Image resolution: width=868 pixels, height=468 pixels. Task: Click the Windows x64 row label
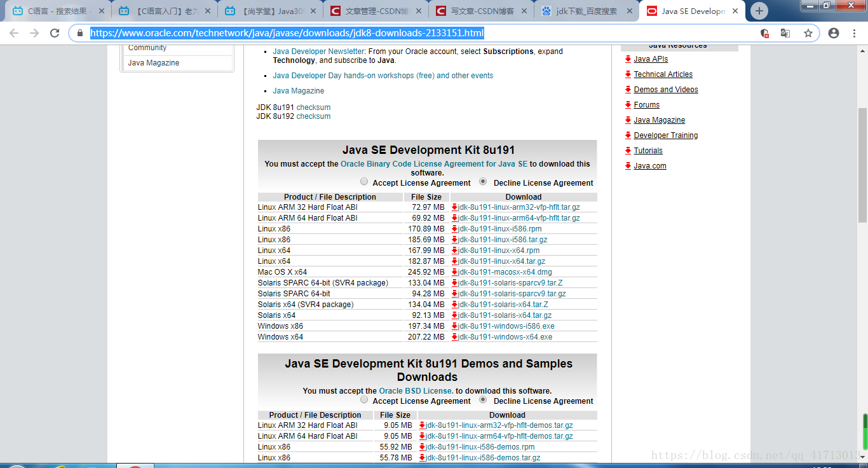coord(280,337)
